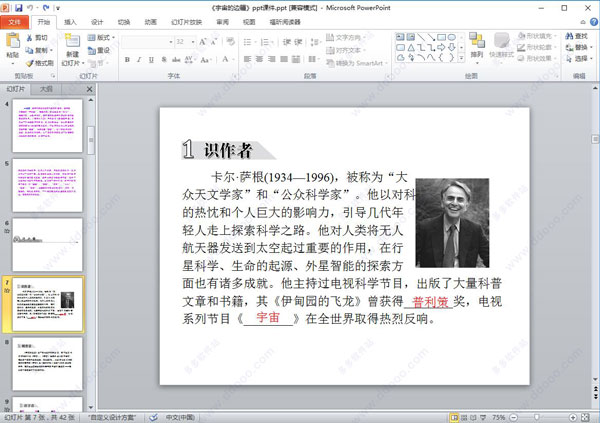Start Slide Show view from status bar

(483, 417)
